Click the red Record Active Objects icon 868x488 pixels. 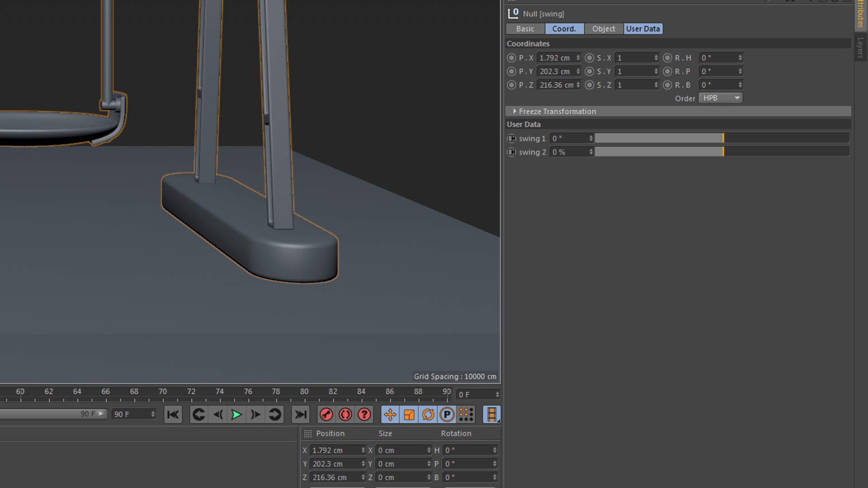tap(326, 414)
